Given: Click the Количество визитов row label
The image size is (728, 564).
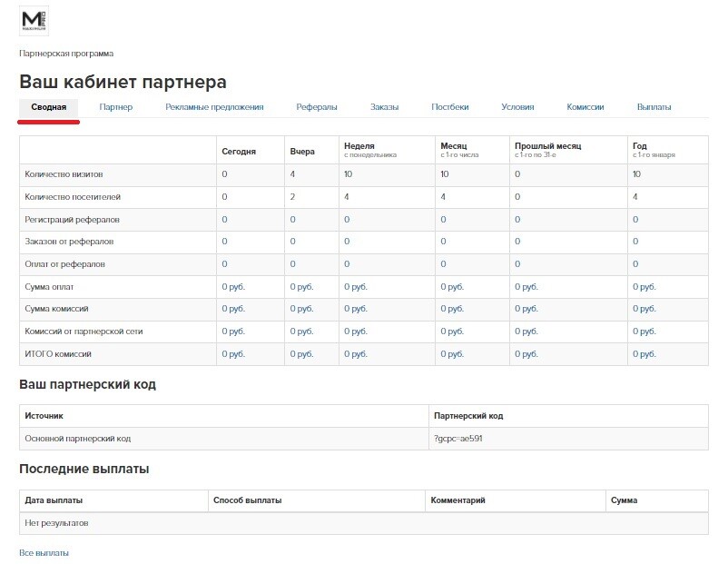Looking at the screenshot, I should coord(64,174).
